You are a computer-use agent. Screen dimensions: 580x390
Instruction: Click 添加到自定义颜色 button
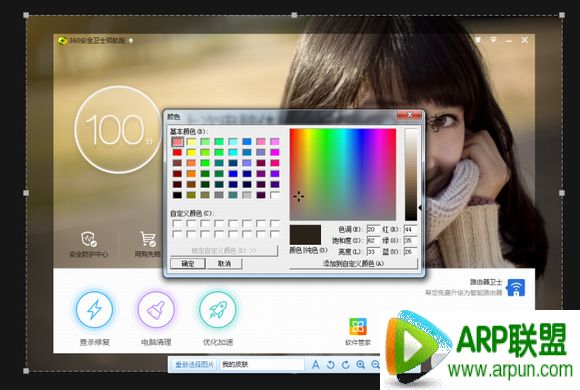[353, 263]
